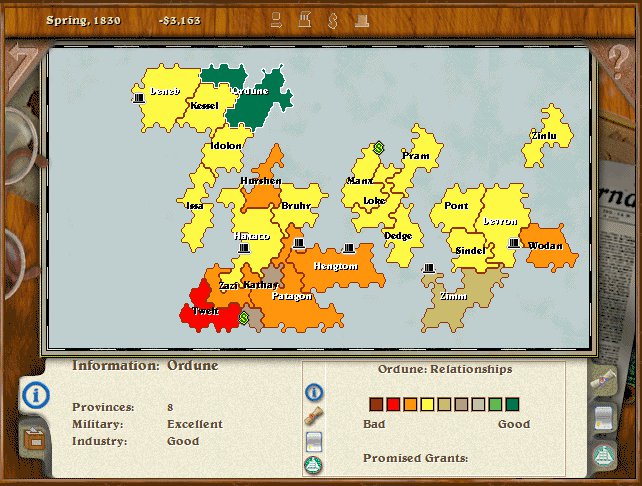The width and height of the screenshot is (642, 486).
Task: Click the top hat icon between Hanaco and Hengtom
Action: [x=298, y=243]
